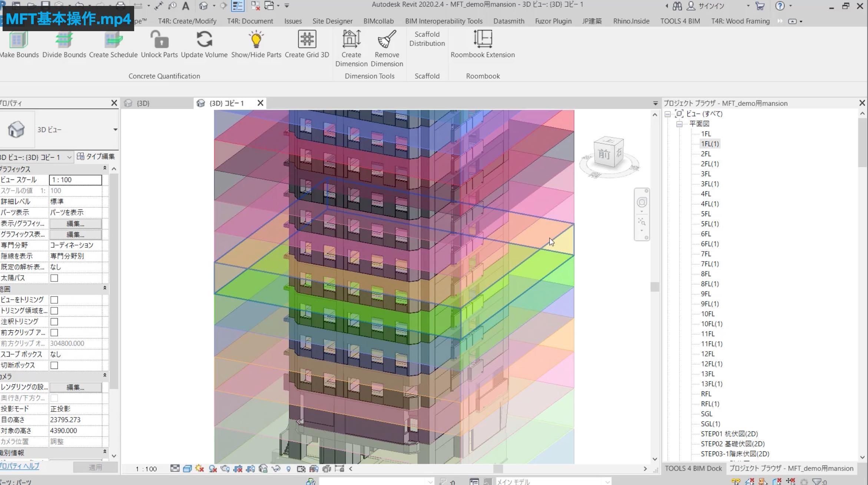
Task: Click the タイプ編集 button
Action: point(96,157)
